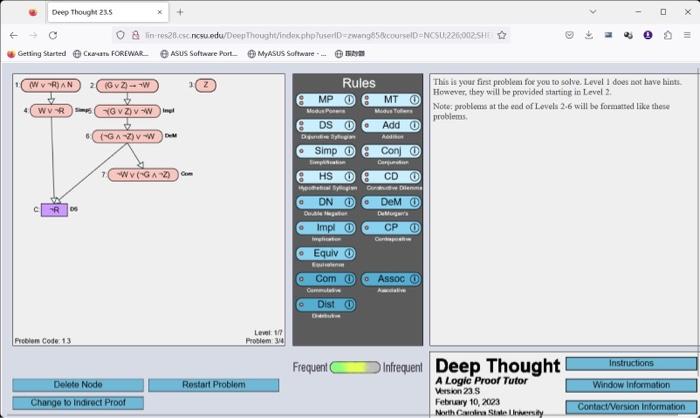Select premise node 2 (G ∨ Z) → ¬W

(127, 86)
